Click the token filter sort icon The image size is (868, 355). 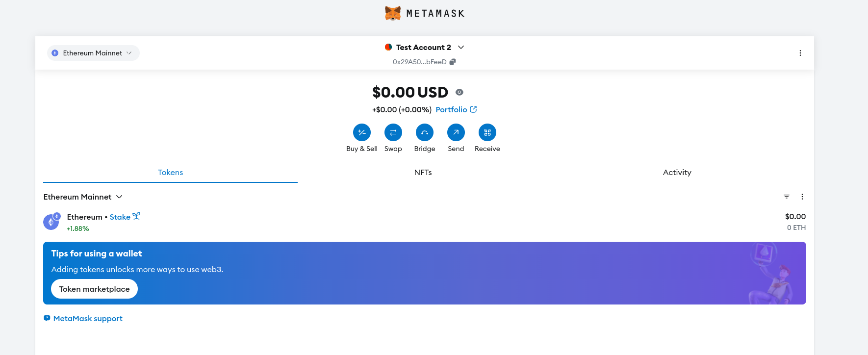click(787, 197)
